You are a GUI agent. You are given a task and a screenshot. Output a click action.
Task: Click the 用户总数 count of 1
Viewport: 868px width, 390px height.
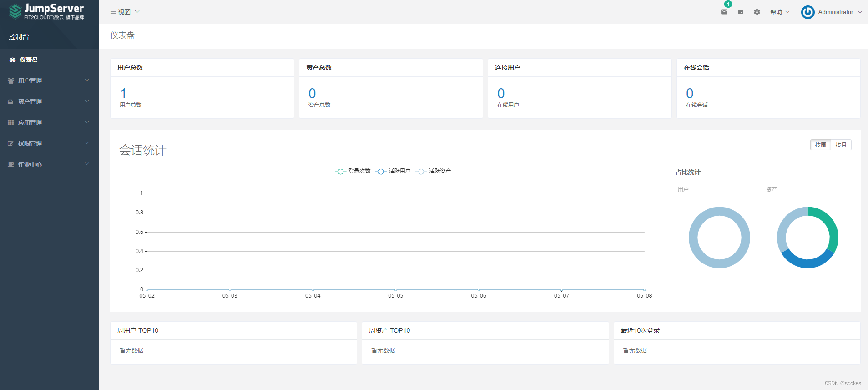(123, 93)
